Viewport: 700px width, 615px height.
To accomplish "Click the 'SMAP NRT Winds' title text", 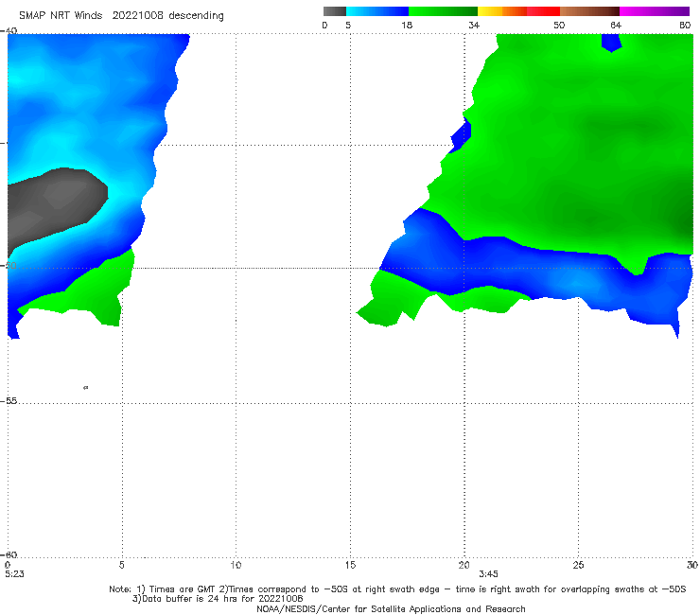I will point(61,16).
